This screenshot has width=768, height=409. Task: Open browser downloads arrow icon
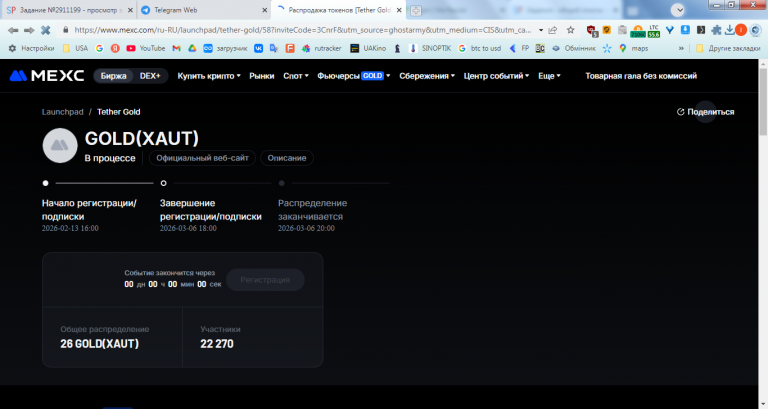click(x=729, y=30)
